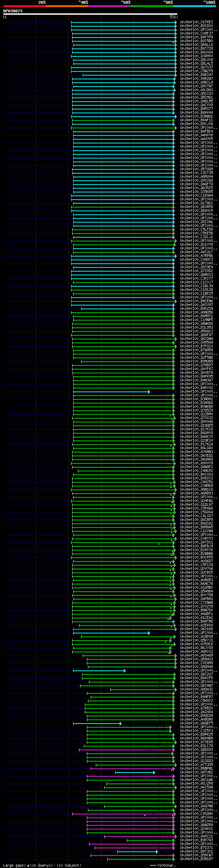This screenshot has height=868, width=219.
Task: Click the UniRef100_A0BGR6 label
Action: coord(196,720)
